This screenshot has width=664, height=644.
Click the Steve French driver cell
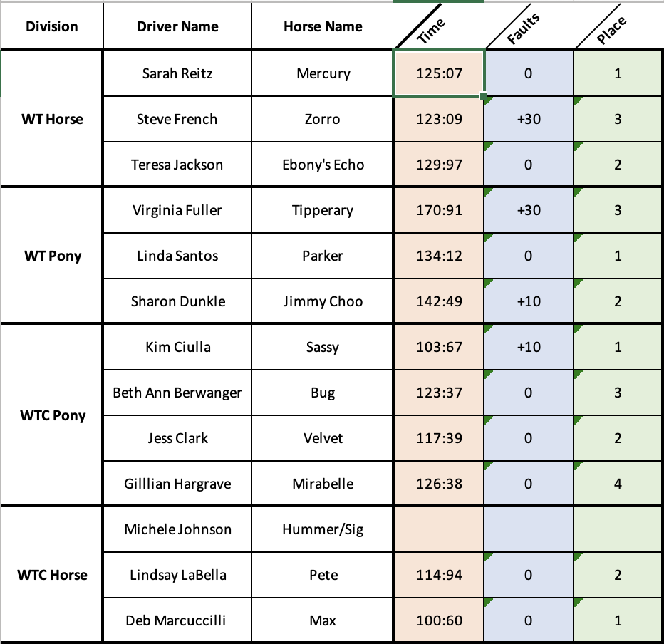pos(177,119)
